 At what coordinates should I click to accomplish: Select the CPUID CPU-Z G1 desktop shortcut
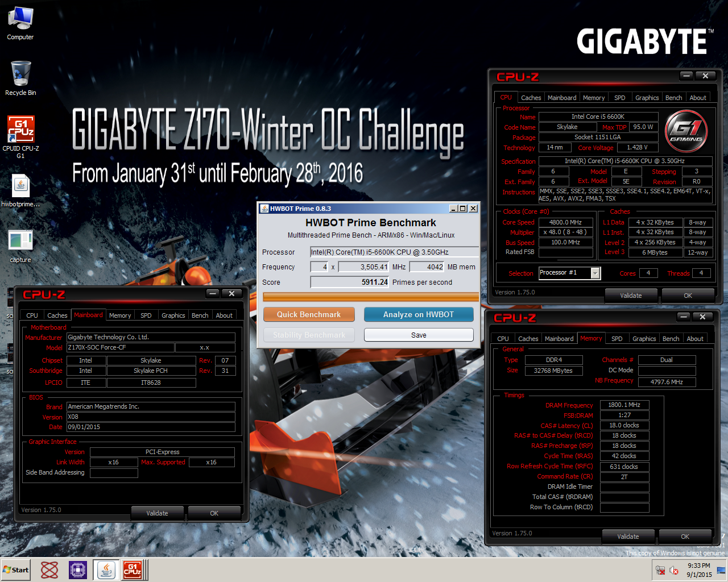(x=20, y=136)
